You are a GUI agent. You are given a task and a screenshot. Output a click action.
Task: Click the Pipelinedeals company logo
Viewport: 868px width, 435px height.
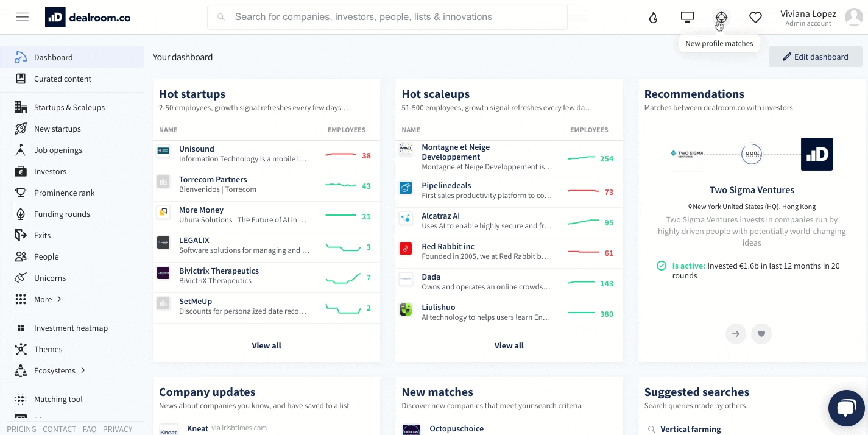(406, 187)
